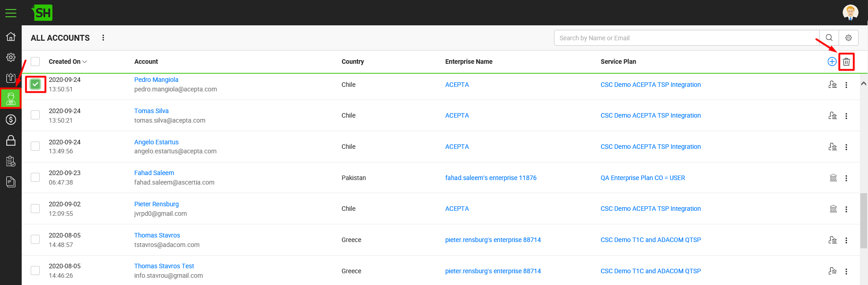
Task: Open the upload-box sidebar icon
Action: point(11,78)
